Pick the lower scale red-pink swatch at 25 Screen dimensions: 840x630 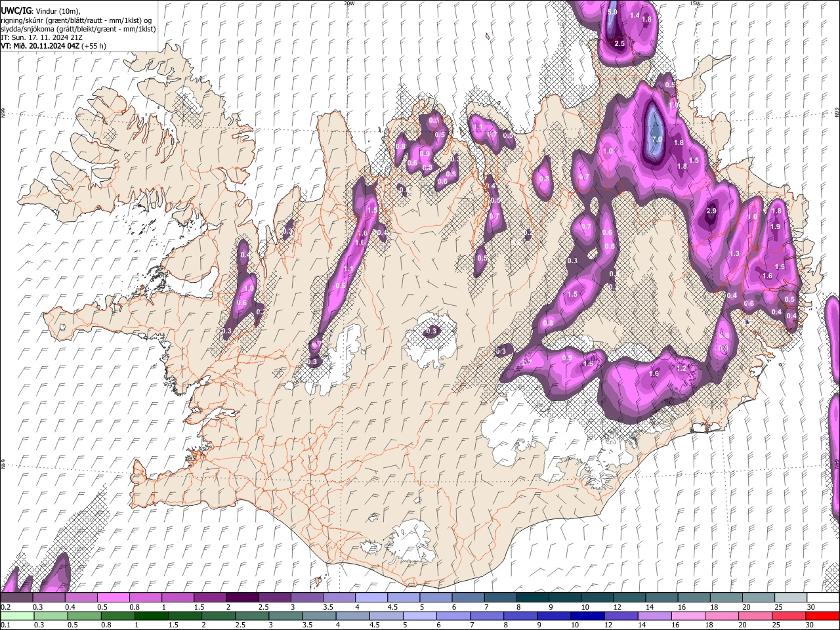tap(789, 616)
